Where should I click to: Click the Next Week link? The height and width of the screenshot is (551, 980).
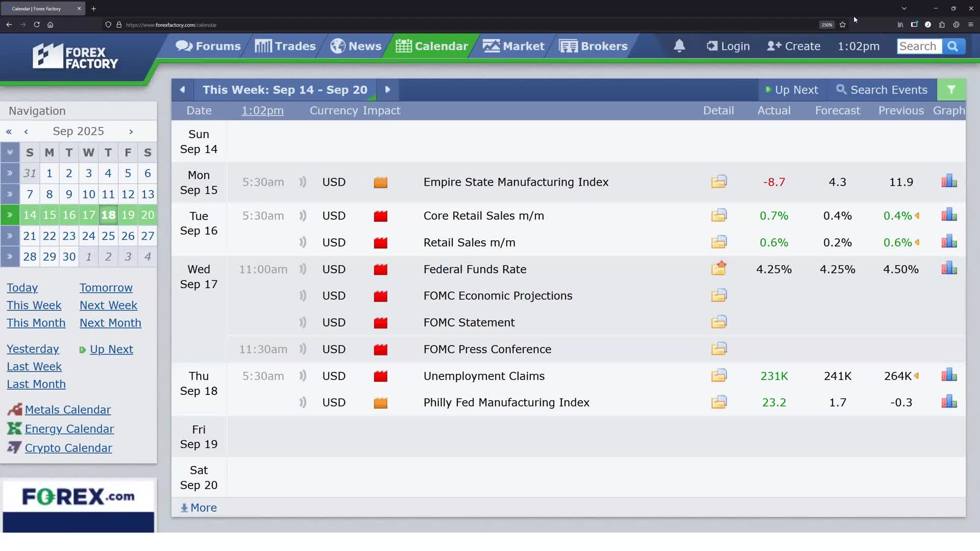tap(108, 305)
